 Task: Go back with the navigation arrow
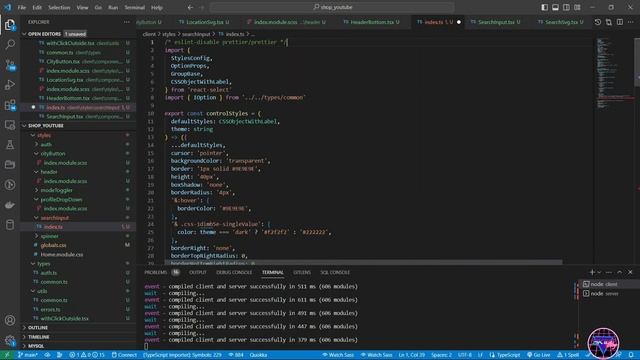point(190,7)
